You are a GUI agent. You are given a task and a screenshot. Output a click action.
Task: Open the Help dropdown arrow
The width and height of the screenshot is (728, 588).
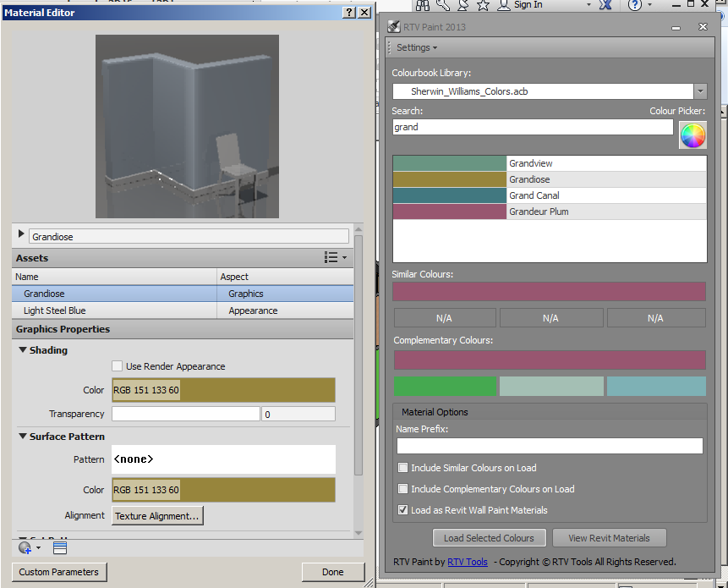click(x=649, y=4)
